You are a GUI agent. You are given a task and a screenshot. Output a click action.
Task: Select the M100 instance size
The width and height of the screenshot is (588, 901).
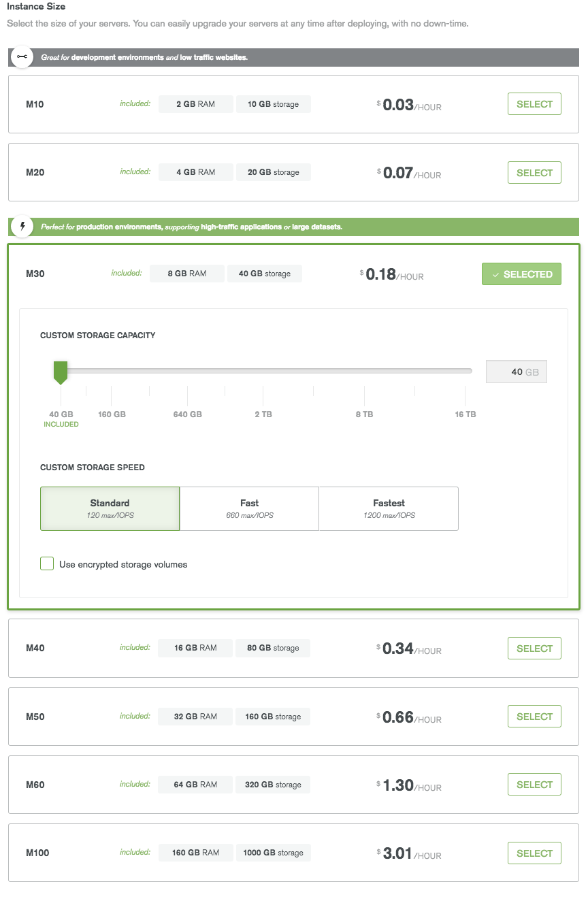[x=534, y=853]
